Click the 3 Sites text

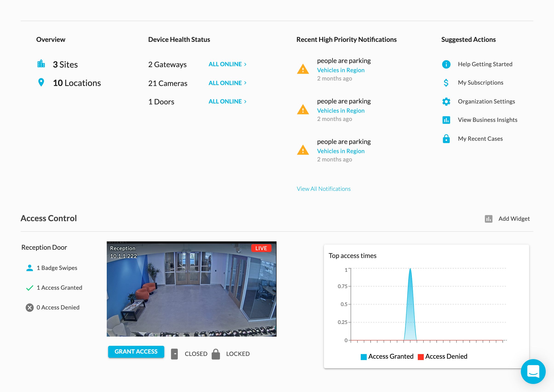[x=65, y=64]
